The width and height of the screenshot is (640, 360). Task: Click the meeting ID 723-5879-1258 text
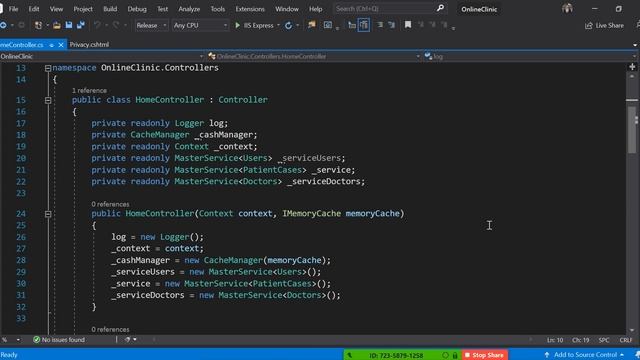tap(396, 355)
